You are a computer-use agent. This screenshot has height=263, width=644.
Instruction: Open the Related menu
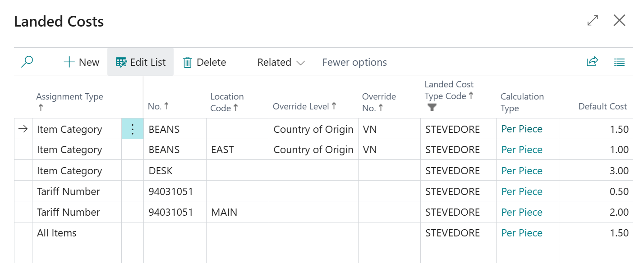[x=280, y=62]
